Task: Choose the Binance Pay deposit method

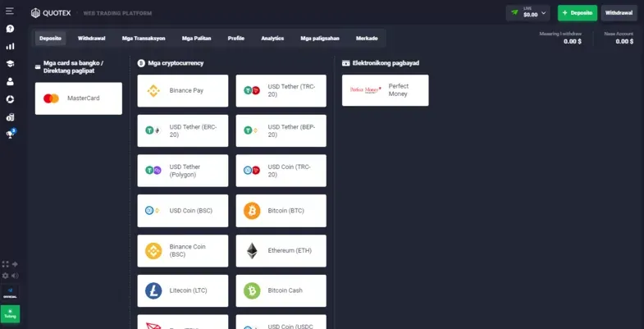Action: pyautogui.click(x=183, y=91)
